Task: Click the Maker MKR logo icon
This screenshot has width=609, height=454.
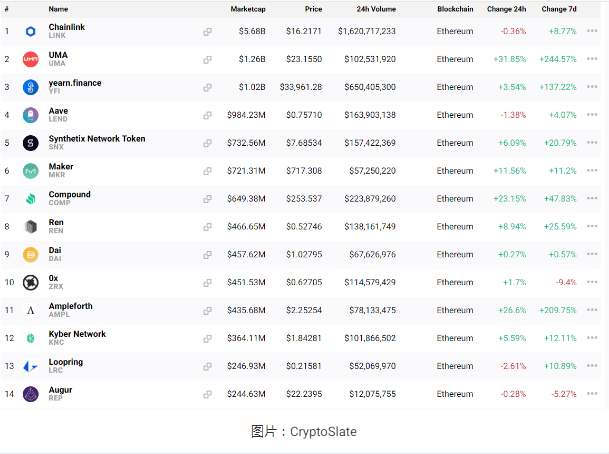Action: [x=30, y=171]
